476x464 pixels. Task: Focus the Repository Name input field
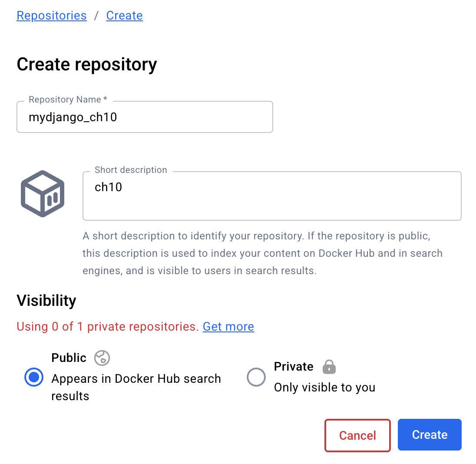tap(145, 117)
